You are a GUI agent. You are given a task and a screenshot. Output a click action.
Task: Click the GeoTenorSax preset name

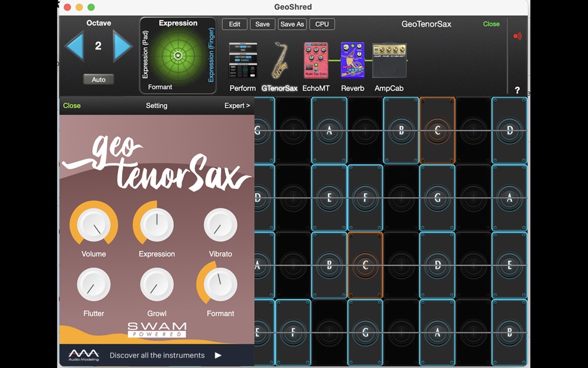tap(426, 24)
